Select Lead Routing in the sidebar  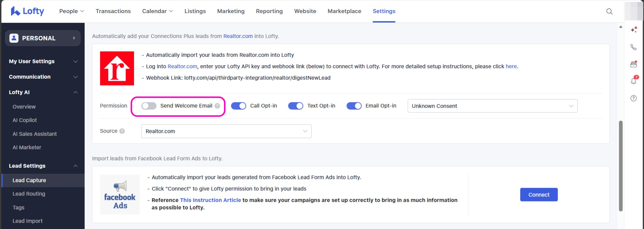tap(29, 194)
